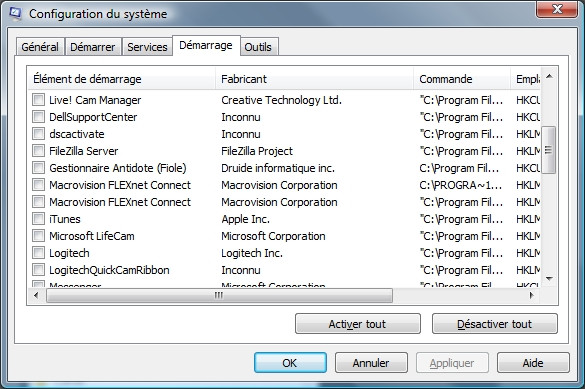Click the Configuration du système title icon
Image resolution: width=585 pixels, height=389 pixels.
(x=15, y=13)
